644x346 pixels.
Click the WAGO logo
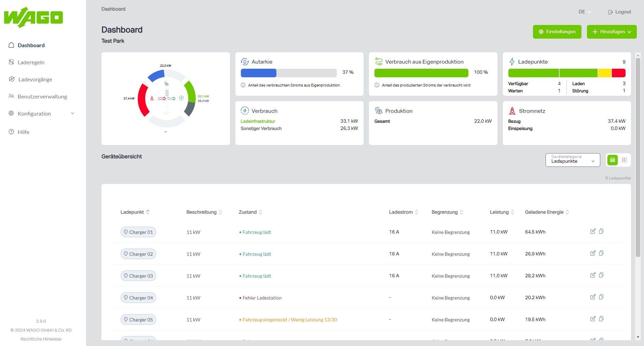click(x=33, y=17)
